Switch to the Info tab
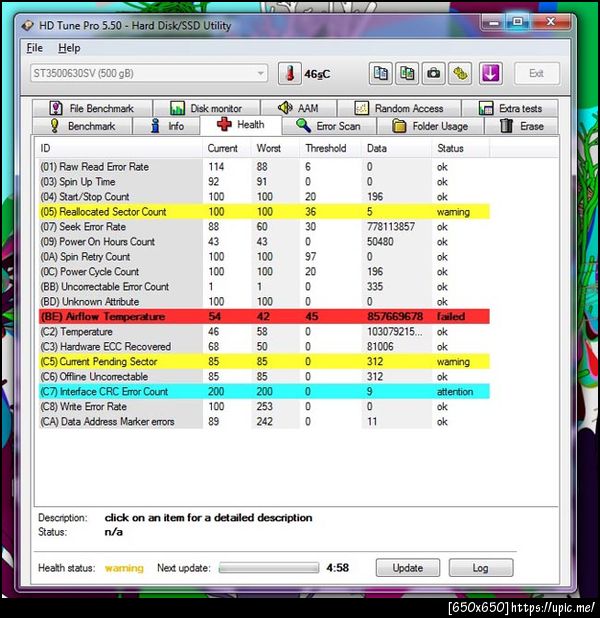 [166, 126]
